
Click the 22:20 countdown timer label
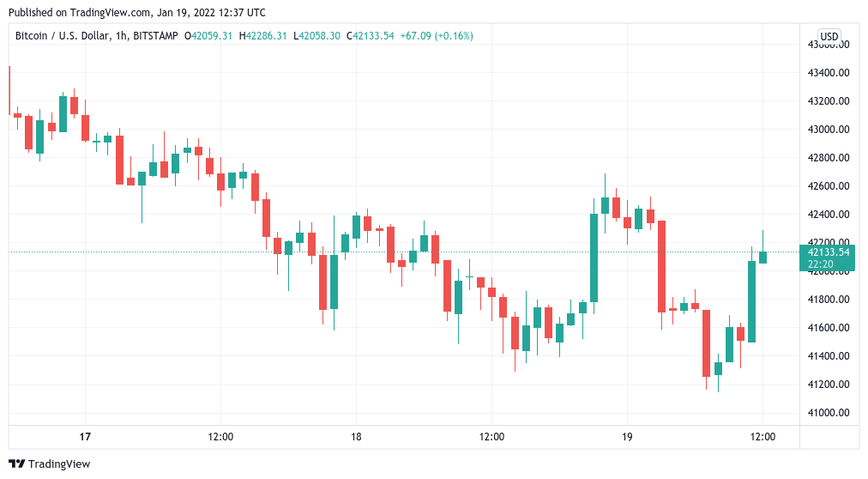[x=820, y=264]
